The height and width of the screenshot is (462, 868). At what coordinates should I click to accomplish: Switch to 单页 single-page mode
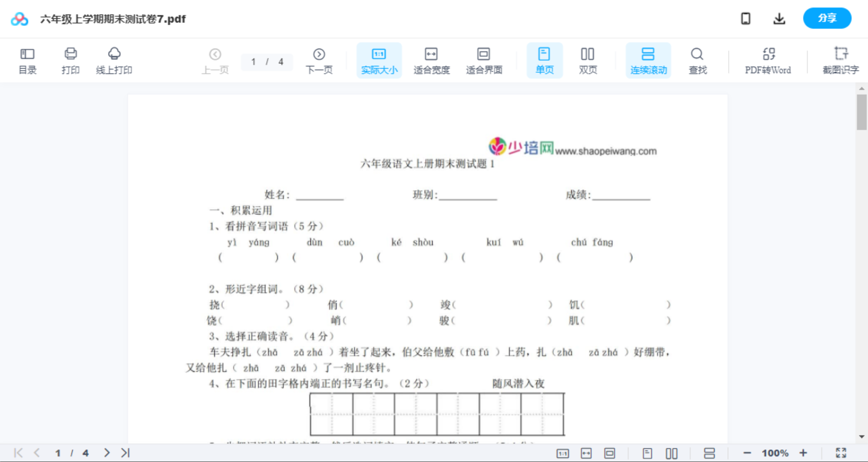pyautogui.click(x=544, y=60)
